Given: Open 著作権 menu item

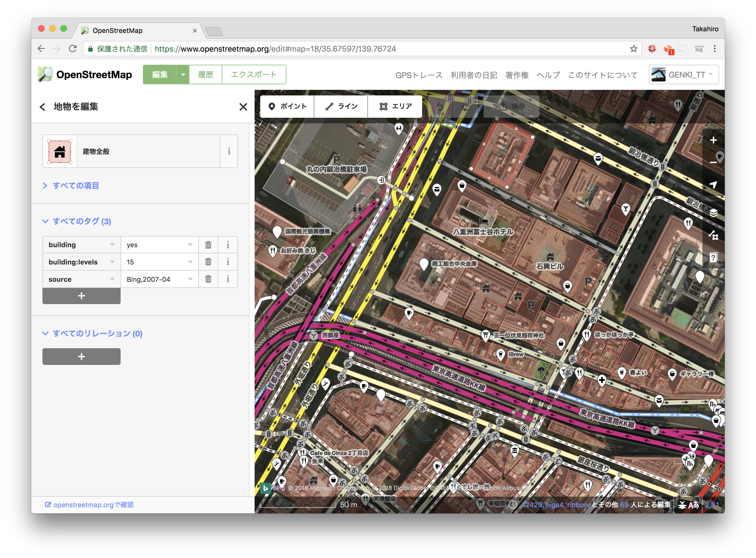Looking at the screenshot, I should point(517,75).
